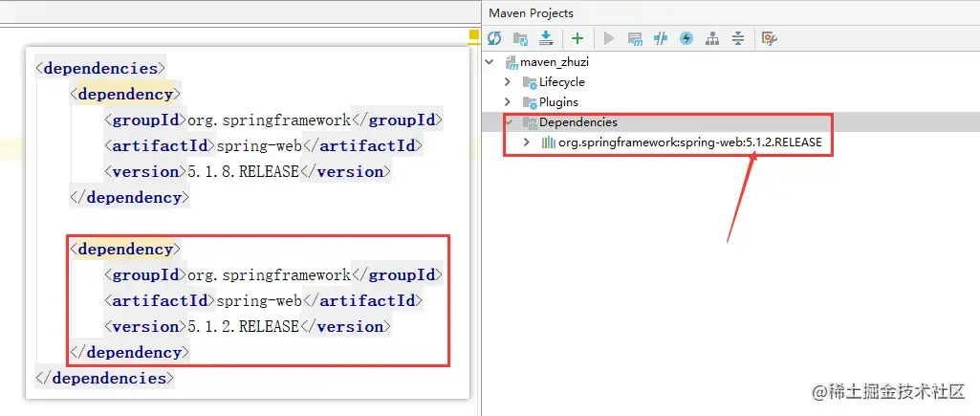Click the maven_zhuzi module icon
This screenshot has width=980, height=416.
(x=512, y=62)
